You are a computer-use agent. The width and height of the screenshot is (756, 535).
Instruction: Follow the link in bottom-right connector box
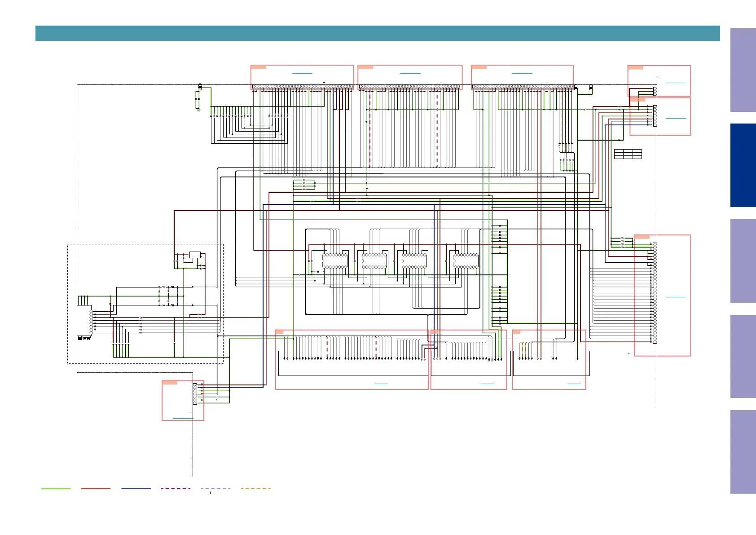[x=574, y=384]
